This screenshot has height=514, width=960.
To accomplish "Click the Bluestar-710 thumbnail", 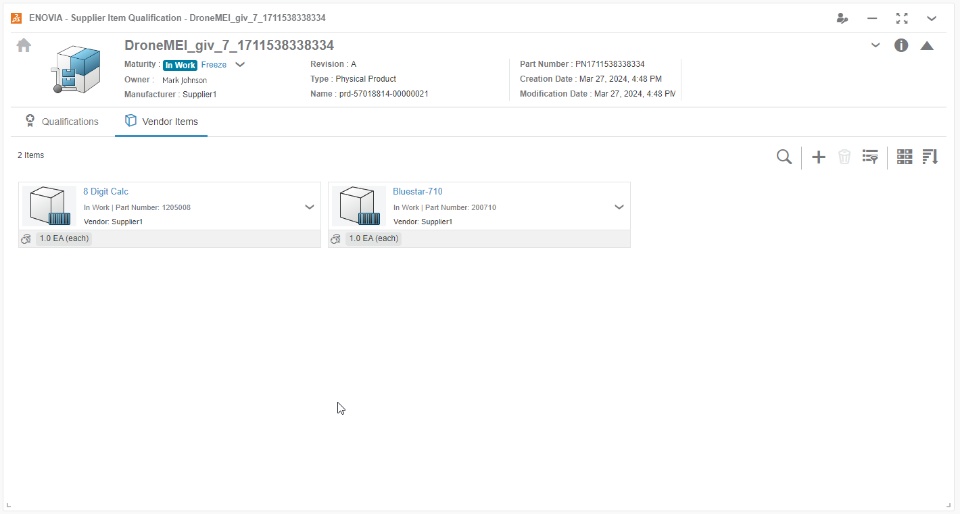I will [359, 206].
